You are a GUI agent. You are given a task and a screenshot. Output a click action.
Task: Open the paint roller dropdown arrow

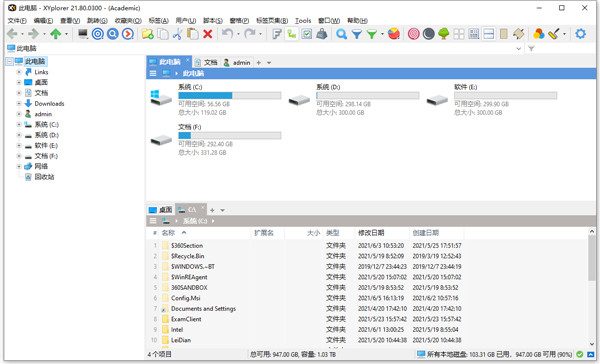[564, 34]
